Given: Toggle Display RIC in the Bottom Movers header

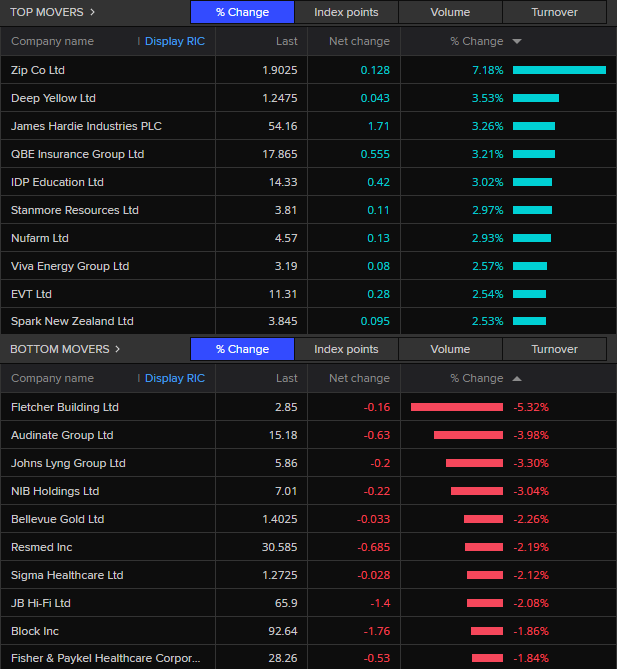Looking at the screenshot, I should (174, 378).
